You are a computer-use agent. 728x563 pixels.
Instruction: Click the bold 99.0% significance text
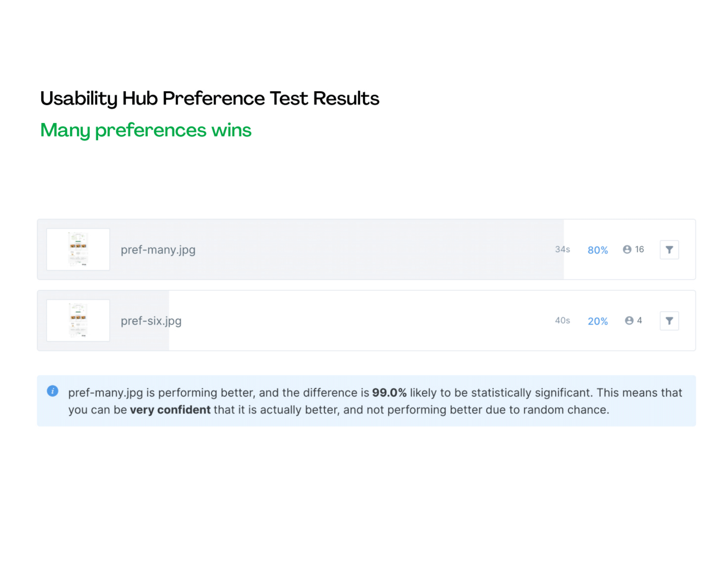(389, 392)
